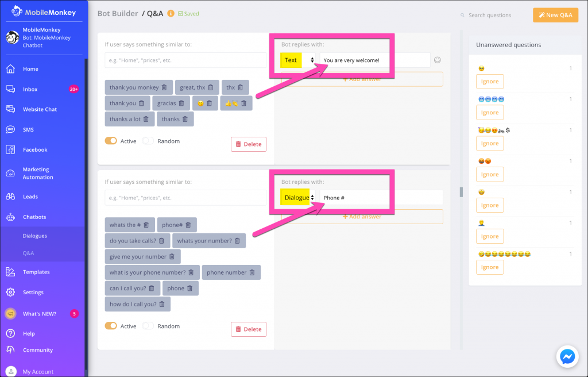
Task: Trash the 'do you take calls?' phrase
Action: pyautogui.click(x=161, y=241)
